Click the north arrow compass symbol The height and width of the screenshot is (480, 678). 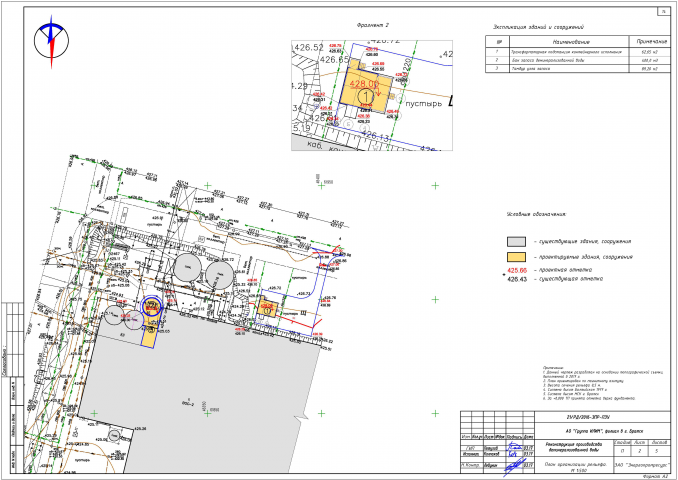click(51, 42)
